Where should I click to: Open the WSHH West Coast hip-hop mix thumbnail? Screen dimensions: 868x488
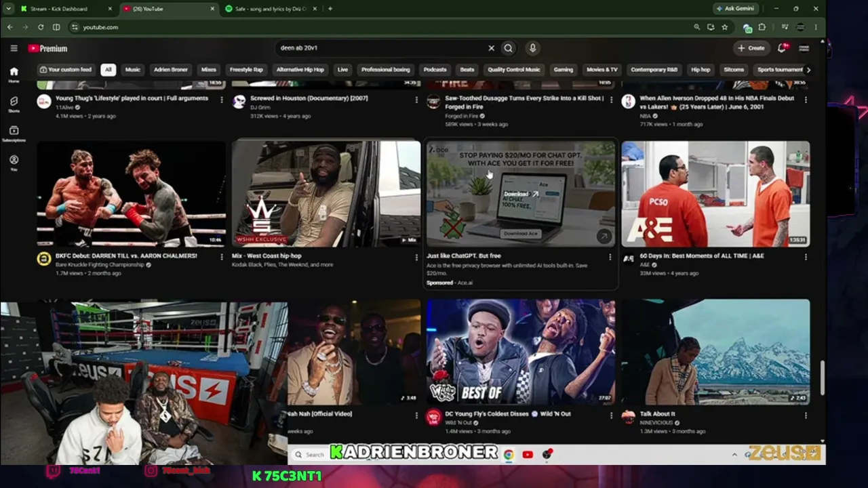[326, 194]
